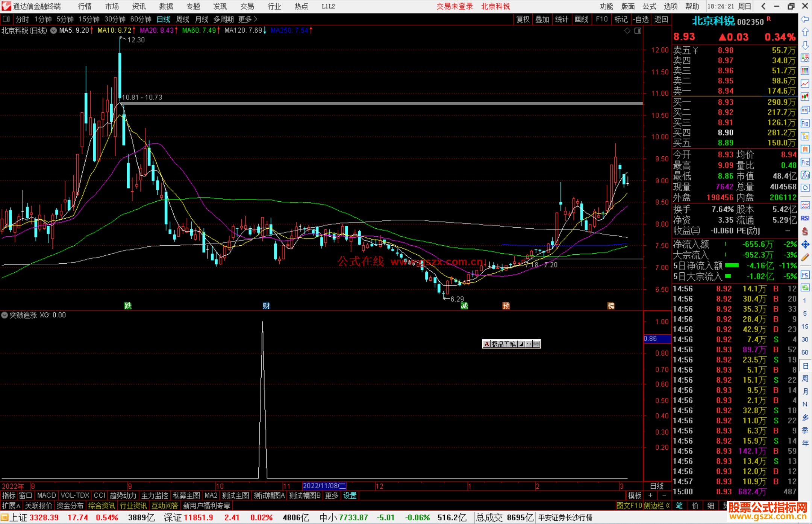Open the 模板 template selector
The height and width of the screenshot is (524, 812).
pos(635,495)
